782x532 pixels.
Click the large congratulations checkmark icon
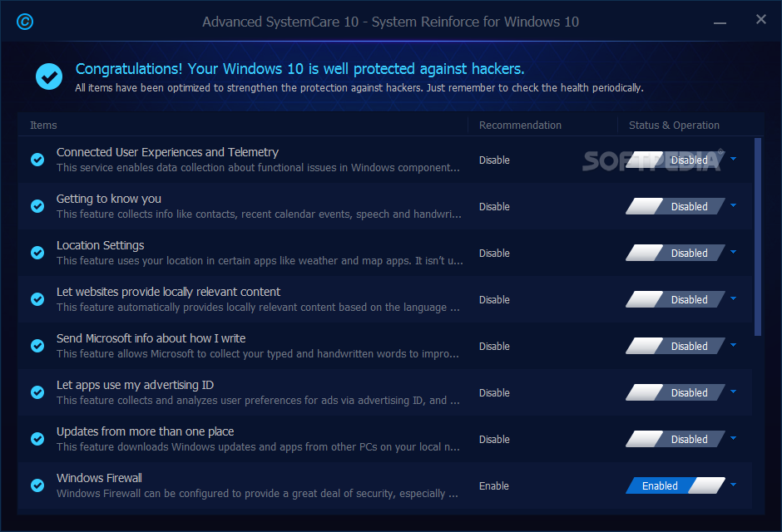point(49,76)
